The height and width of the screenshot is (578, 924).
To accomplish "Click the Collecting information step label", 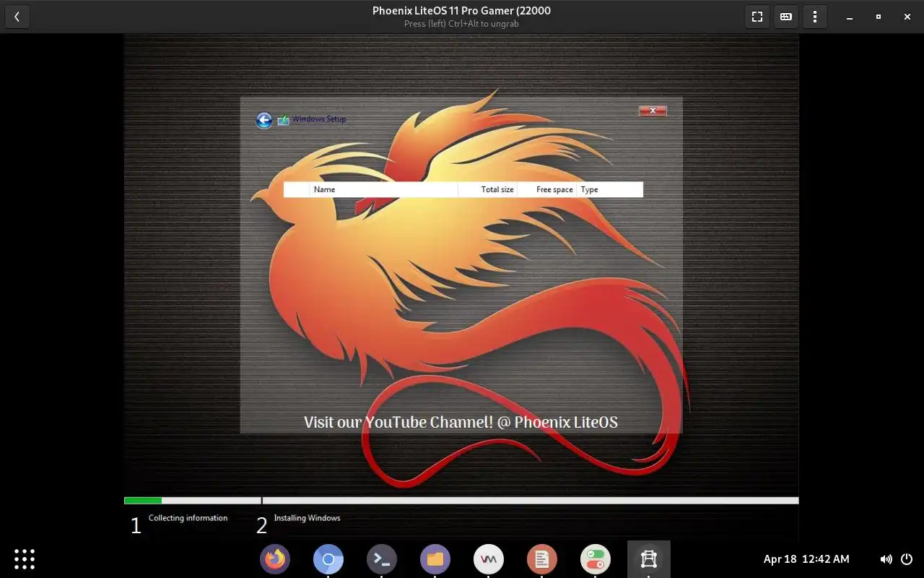I will [188, 518].
